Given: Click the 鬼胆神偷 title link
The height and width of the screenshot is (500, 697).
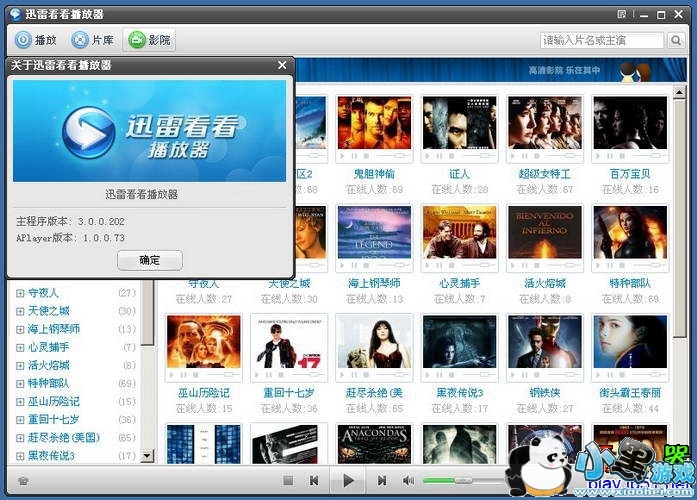Looking at the screenshot, I should (x=374, y=174).
